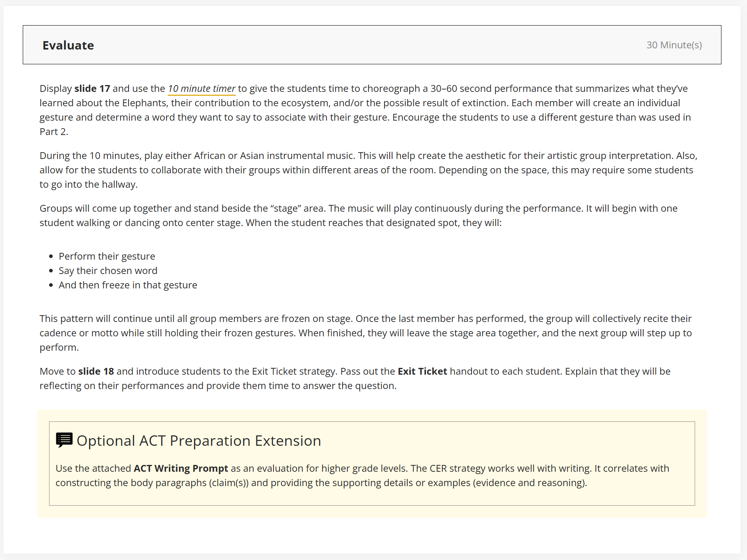Image resolution: width=747 pixels, height=560 pixels.
Task: Click the line starting "constructing the body paragraphs"
Action: [x=321, y=483]
